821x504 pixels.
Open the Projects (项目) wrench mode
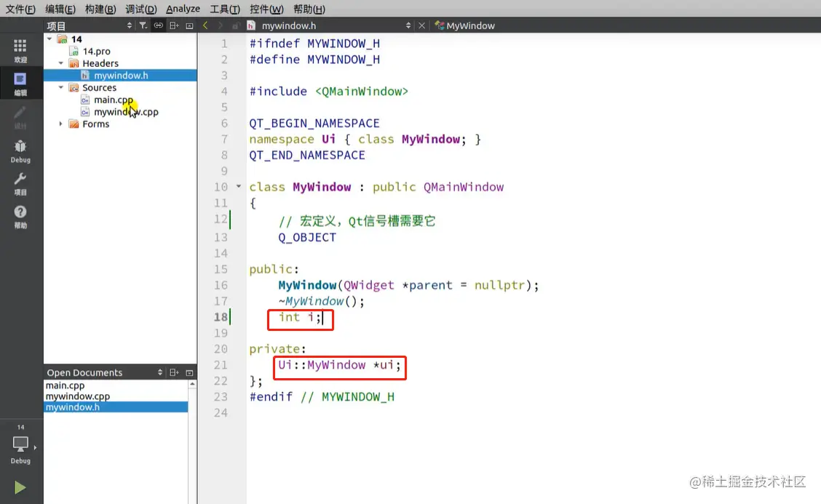20,184
